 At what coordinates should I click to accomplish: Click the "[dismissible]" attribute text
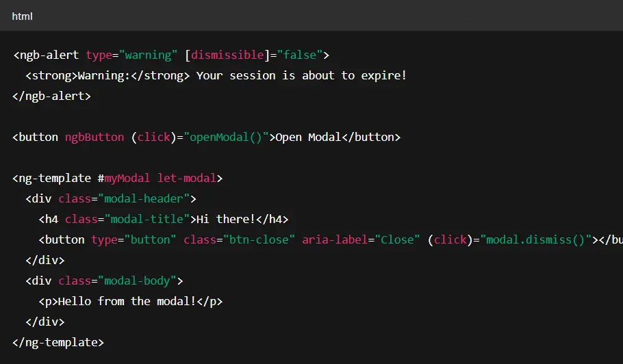227,55
